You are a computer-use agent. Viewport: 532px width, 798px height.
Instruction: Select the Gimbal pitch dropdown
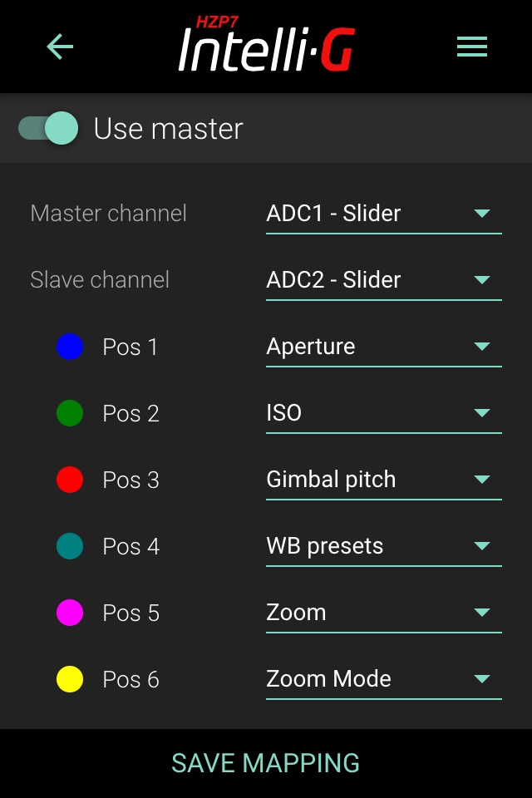383,480
